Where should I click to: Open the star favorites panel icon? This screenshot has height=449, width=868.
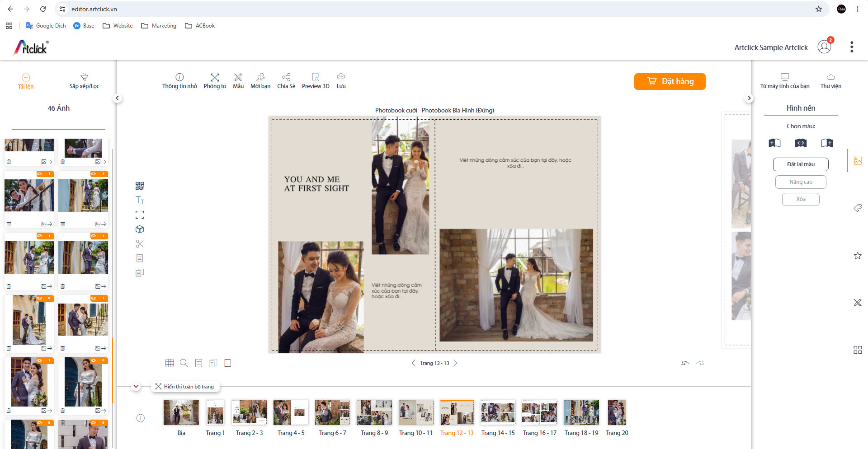click(x=858, y=256)
